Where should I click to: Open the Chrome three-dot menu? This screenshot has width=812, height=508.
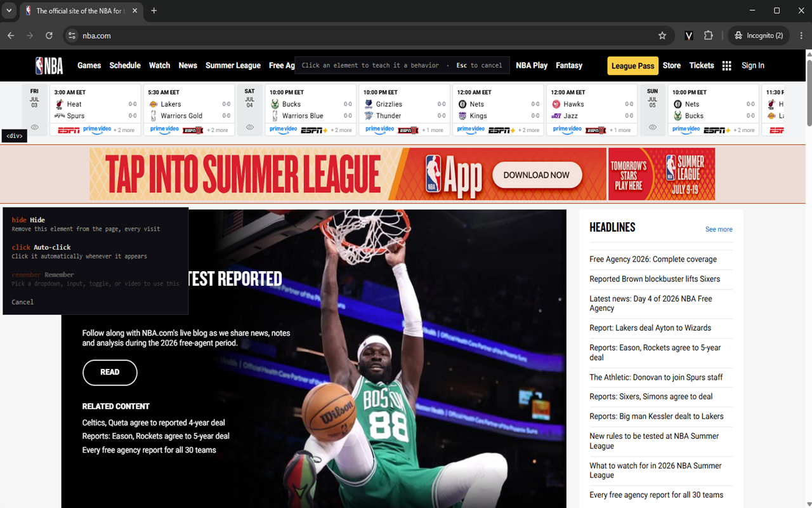coord(801,36)
